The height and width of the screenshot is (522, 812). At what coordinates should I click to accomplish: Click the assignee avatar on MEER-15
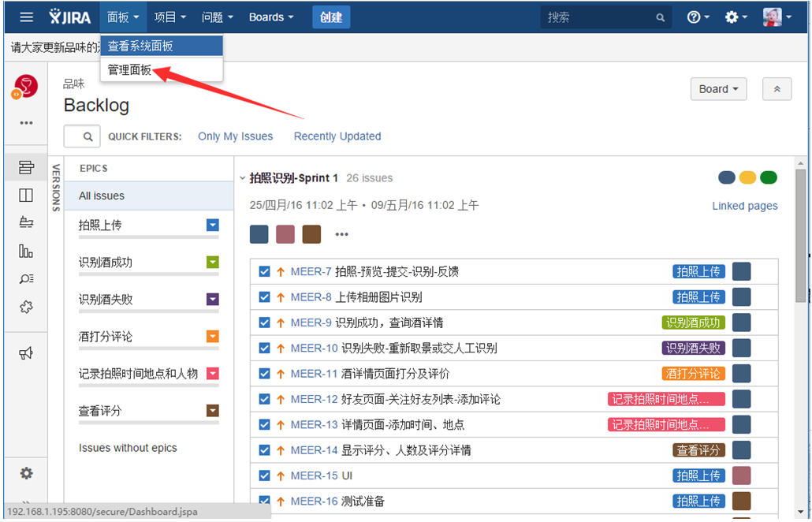click(x=742, y=475)
